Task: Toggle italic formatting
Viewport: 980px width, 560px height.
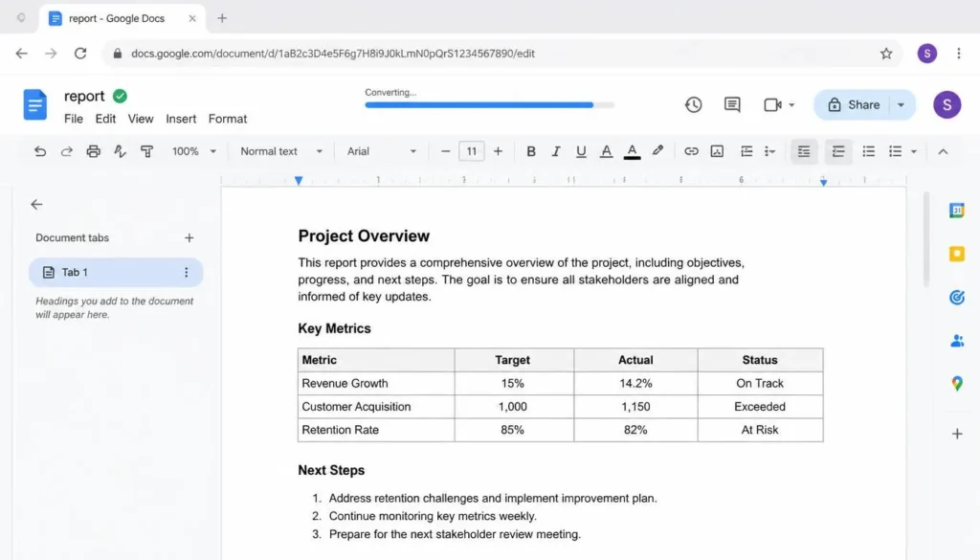Action: 555,151
